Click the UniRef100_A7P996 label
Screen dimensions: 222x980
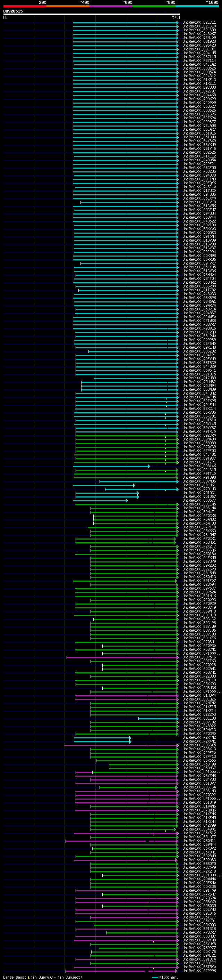pyautogui.click(x=199, y=971)
